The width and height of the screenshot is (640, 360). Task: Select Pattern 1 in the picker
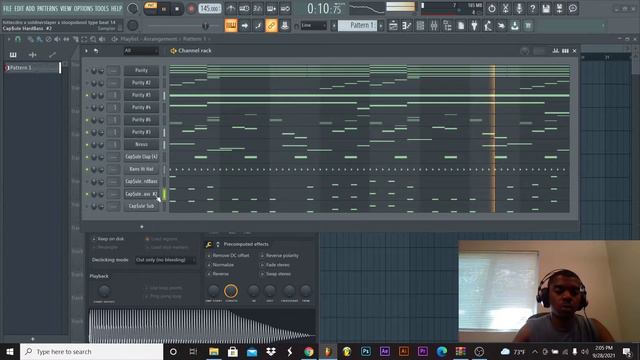32,68
